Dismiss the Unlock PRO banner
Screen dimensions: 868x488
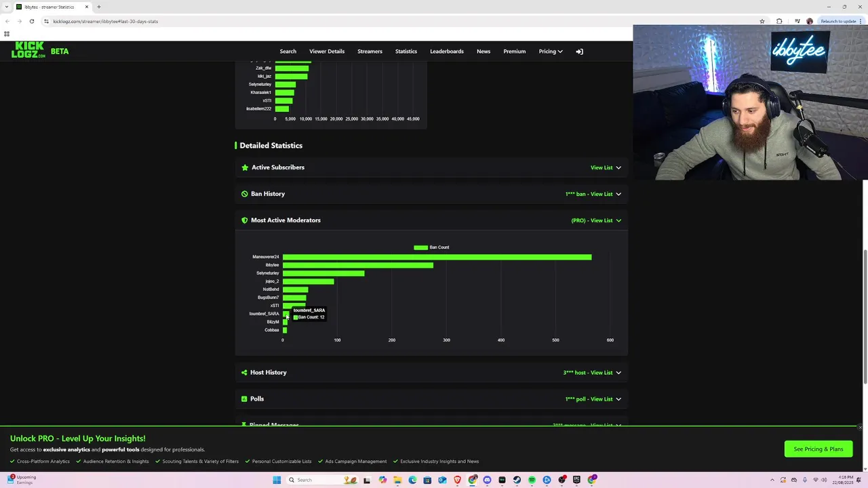coord(860,427)
